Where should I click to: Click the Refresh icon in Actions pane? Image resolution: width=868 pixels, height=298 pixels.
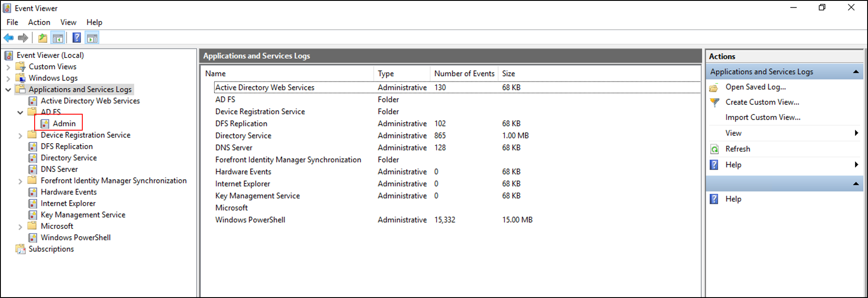pos(715,149)
